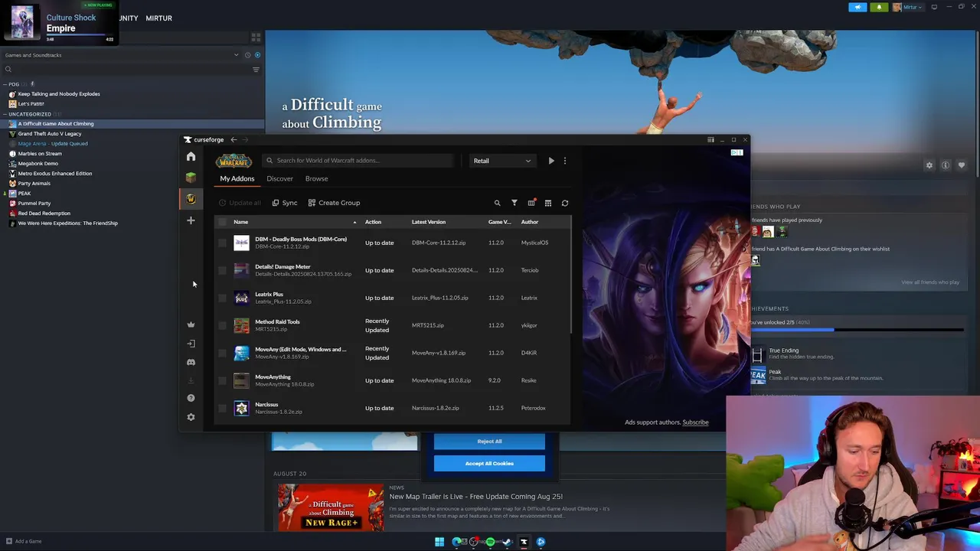Screen dimensions: 980x551
Task: Click the addon list vertical scrollbar
Action: click(x=571, y=275)
